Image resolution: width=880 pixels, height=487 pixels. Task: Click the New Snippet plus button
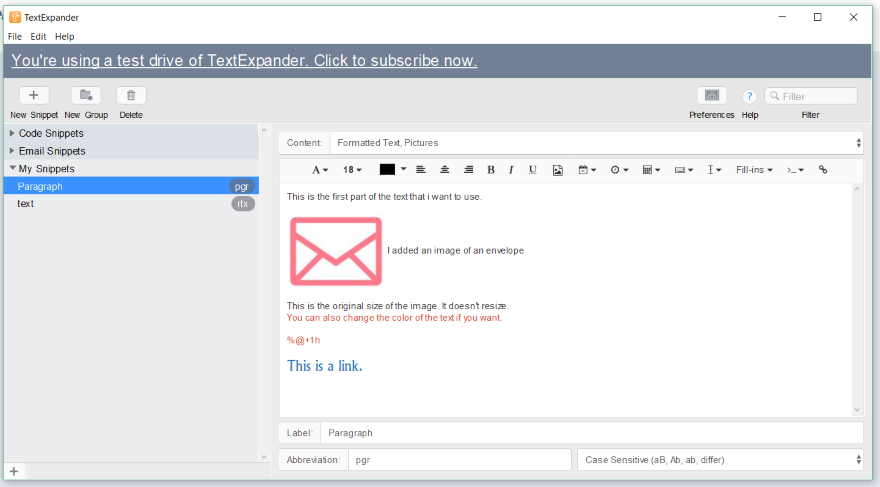pos(34,95)
